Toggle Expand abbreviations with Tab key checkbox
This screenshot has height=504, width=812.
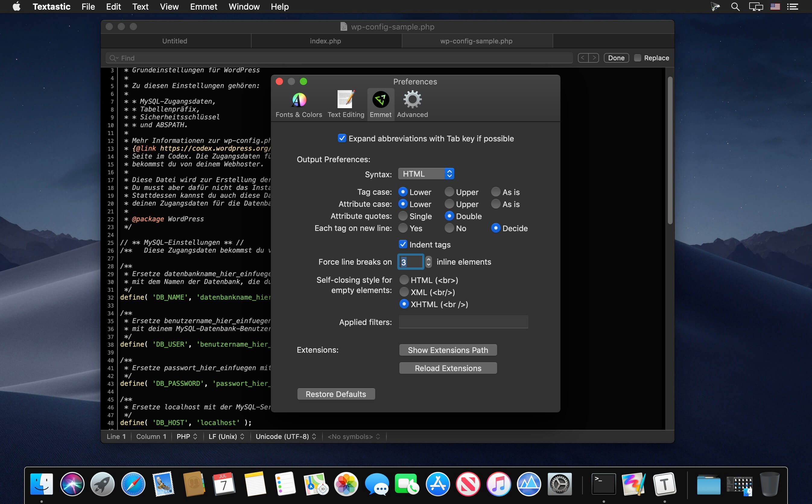click(x=342, y=138)
